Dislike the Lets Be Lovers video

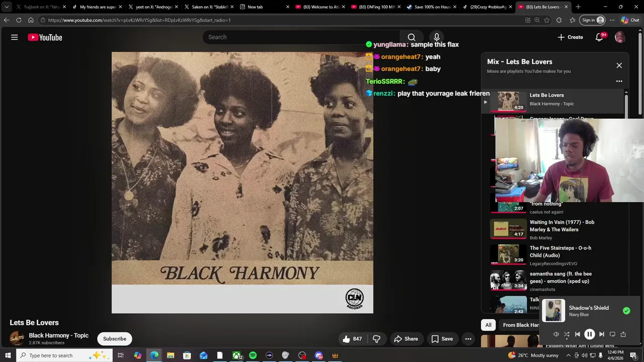[x=376, y=339]
